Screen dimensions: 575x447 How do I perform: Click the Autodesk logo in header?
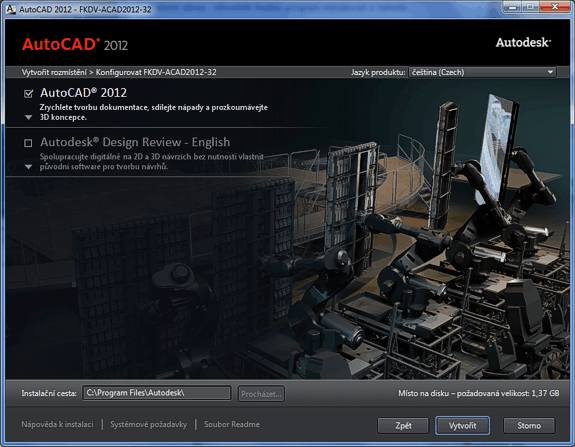(x=523, y=43)
